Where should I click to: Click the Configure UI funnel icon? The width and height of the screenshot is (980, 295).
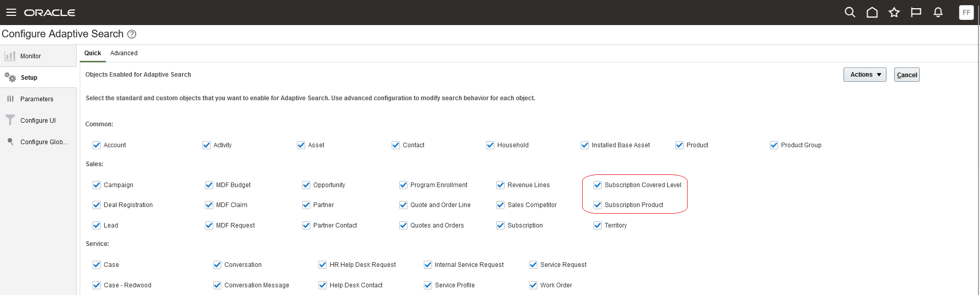click(x=10, y=120)
